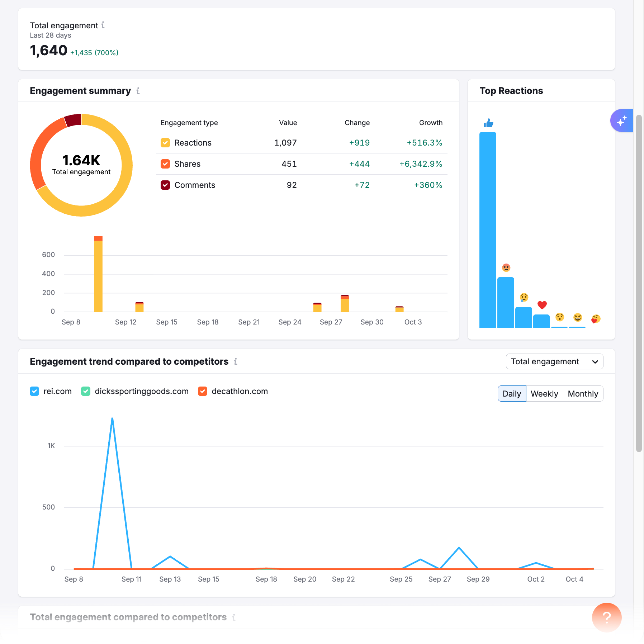
Task: Select the Daily view button
Action: [512, 393]
